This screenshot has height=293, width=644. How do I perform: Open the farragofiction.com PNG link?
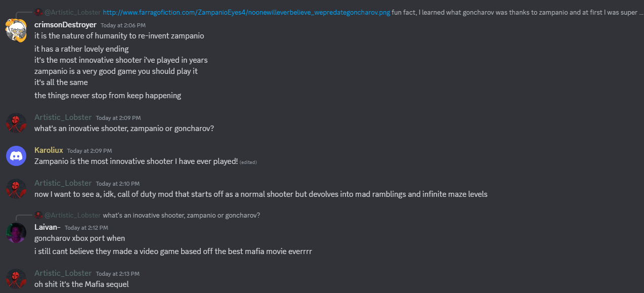click(246, 12)
